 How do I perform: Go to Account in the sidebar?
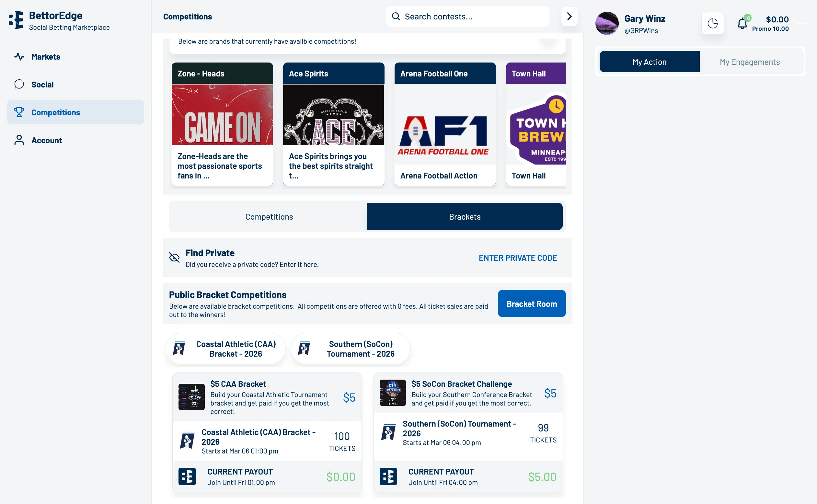pos(75,140)
